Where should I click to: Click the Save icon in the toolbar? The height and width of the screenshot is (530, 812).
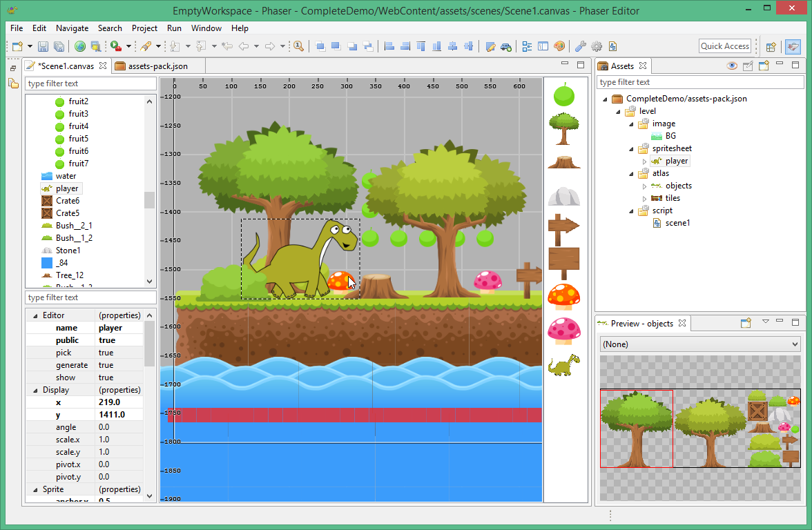tap(43, 47)
